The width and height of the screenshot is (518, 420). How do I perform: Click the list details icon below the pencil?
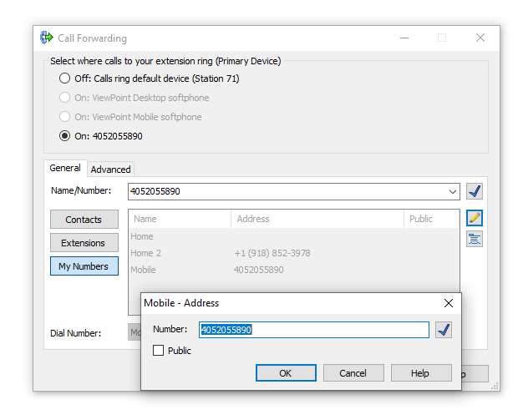pyautogui.click(x=475, y=239)
